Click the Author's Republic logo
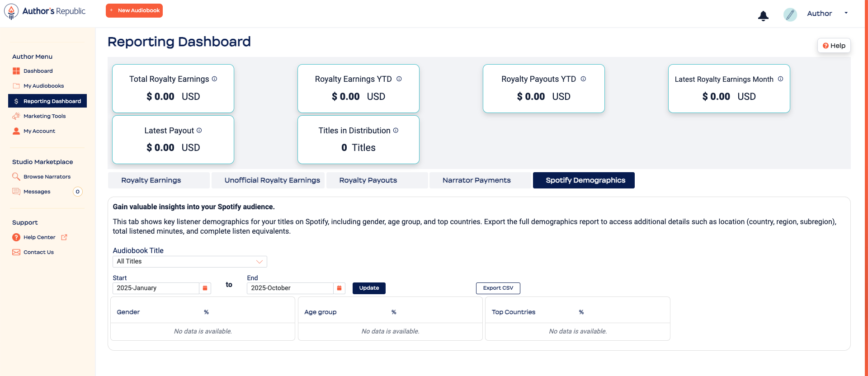This screenshot has width=868, height=376. point(45,11)
